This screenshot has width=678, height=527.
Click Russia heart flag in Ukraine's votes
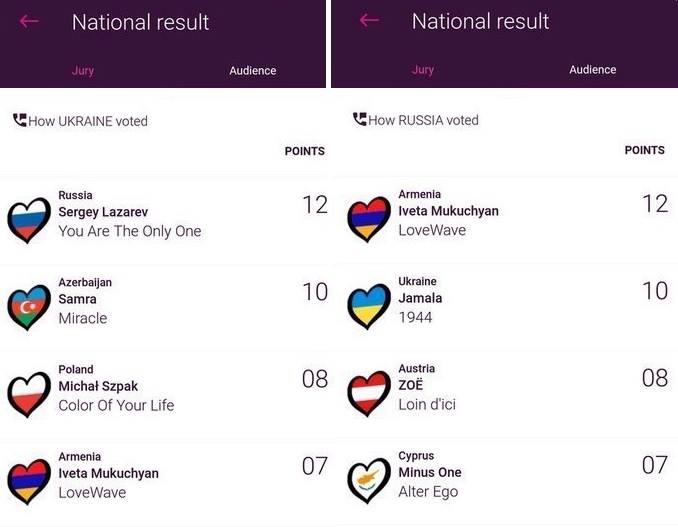click(x=28, y=220)
